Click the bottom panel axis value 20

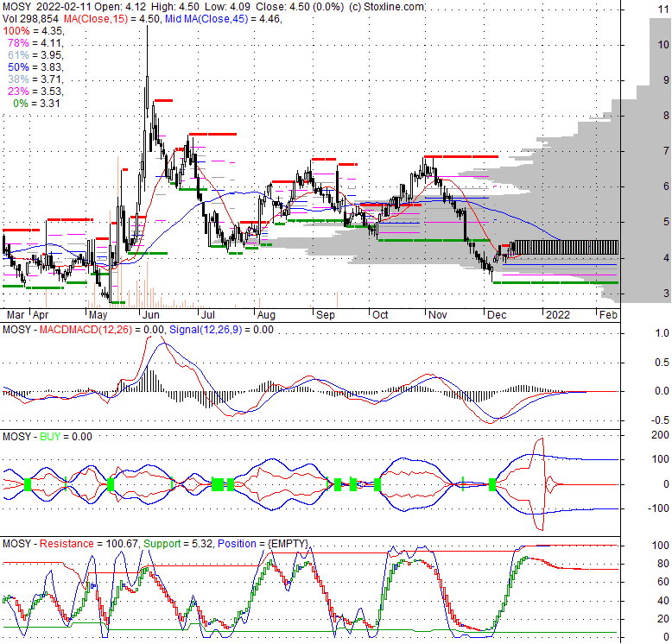pos(663,619)
